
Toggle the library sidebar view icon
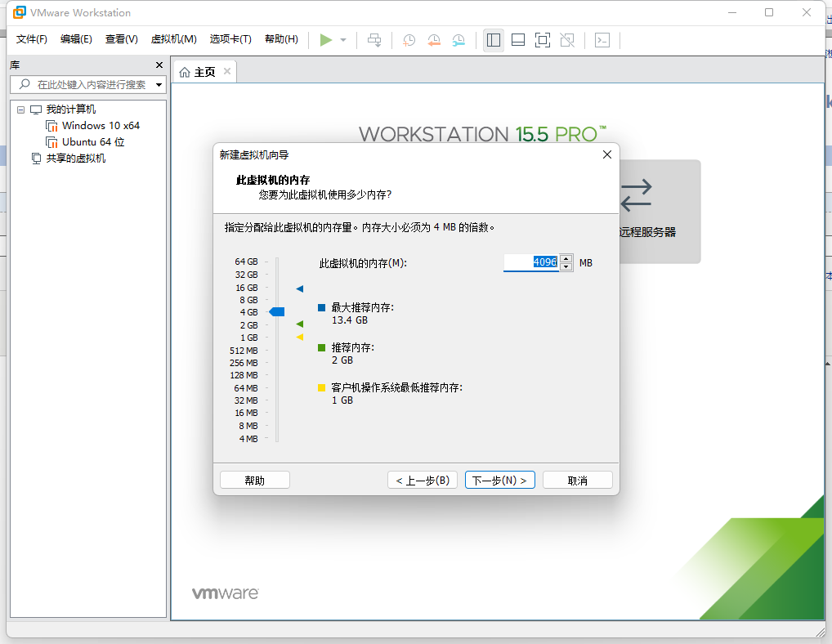(494, 40)
